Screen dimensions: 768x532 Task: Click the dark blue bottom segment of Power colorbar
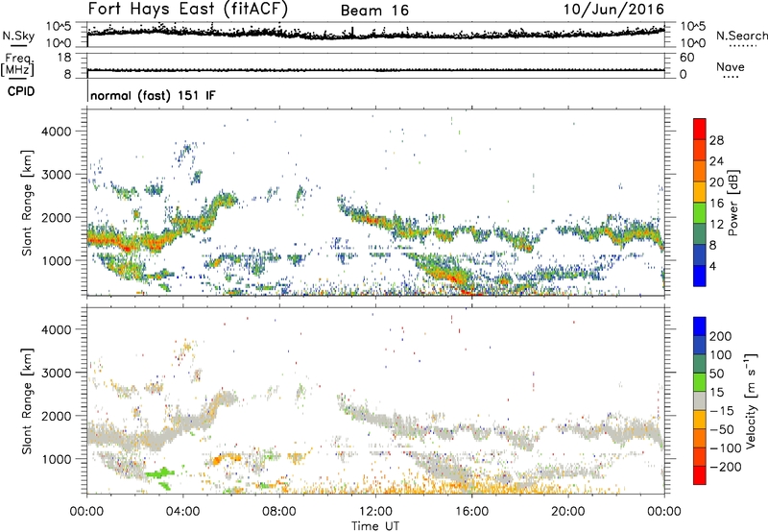coord(700,276)
